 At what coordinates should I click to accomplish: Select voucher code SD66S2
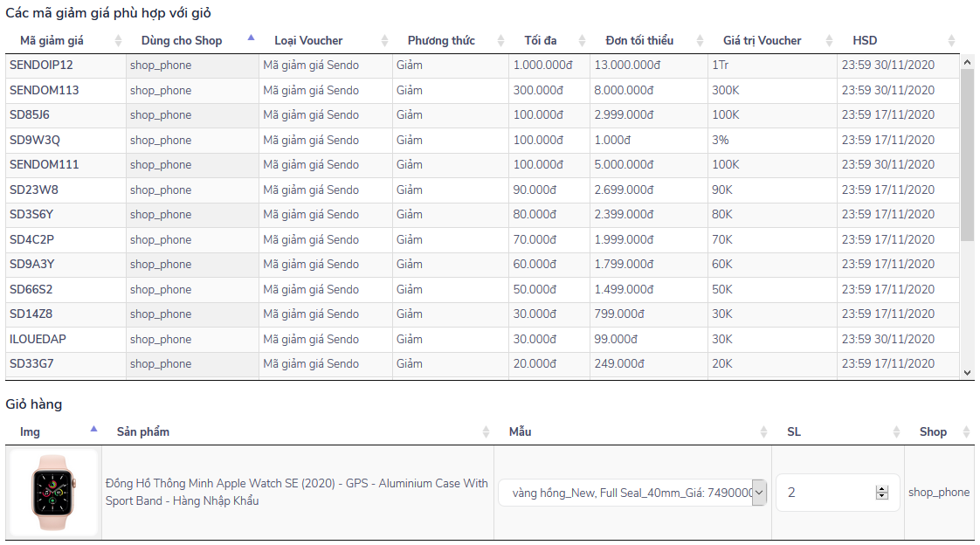click(31, 289)
